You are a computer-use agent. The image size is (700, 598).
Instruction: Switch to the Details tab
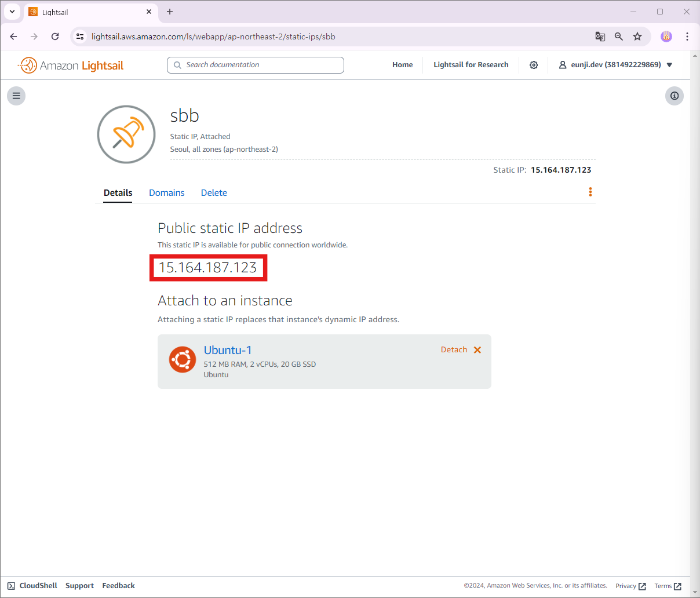point(118,193)
